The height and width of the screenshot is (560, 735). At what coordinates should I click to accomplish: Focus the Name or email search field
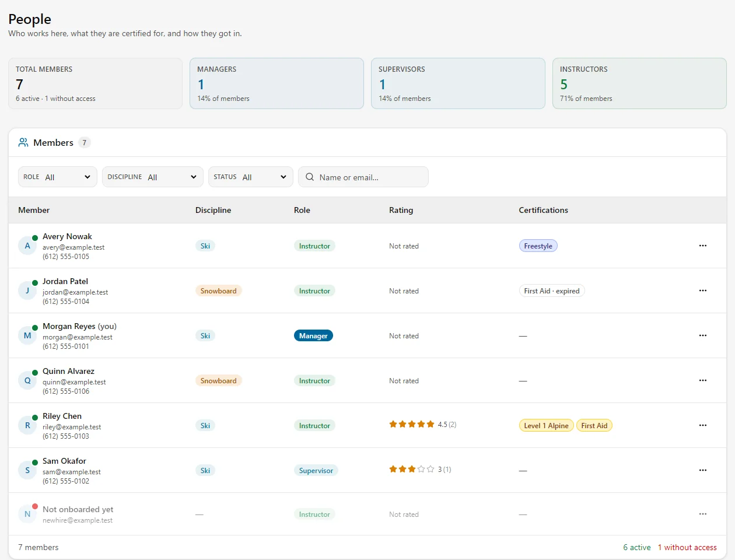pyautogui.click(x=363, y=177)
